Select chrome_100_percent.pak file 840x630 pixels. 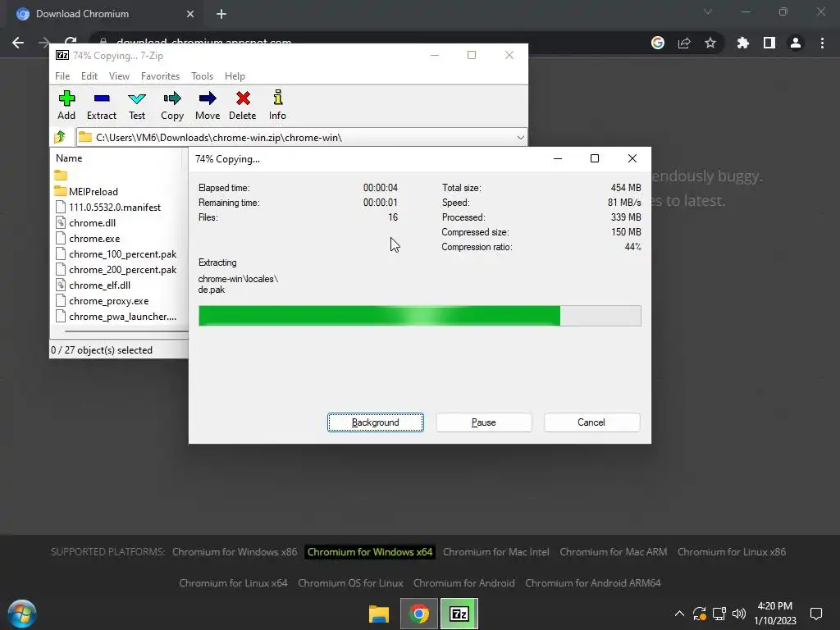(x=123, y=254)
